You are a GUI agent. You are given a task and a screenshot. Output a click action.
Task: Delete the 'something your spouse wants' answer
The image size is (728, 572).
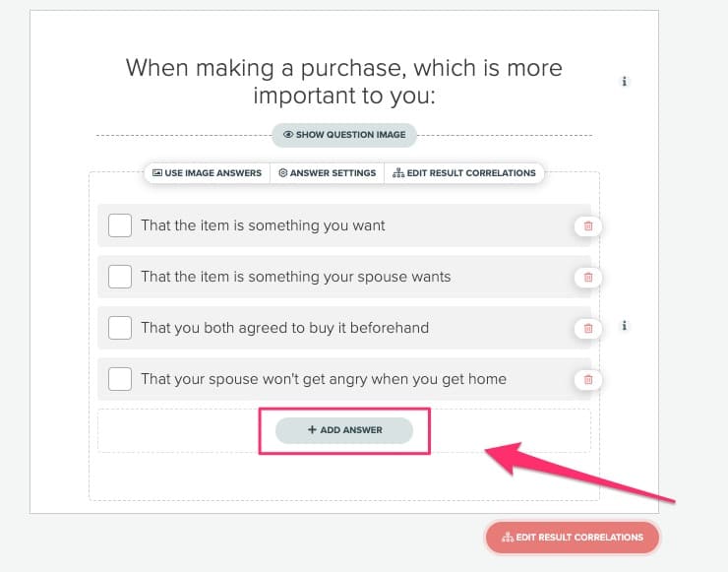pos(588,278)
